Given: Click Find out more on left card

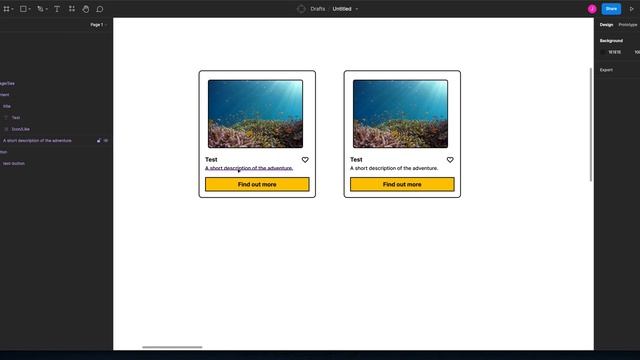Looking at the screenshot, I should click(x=257, y=184).
